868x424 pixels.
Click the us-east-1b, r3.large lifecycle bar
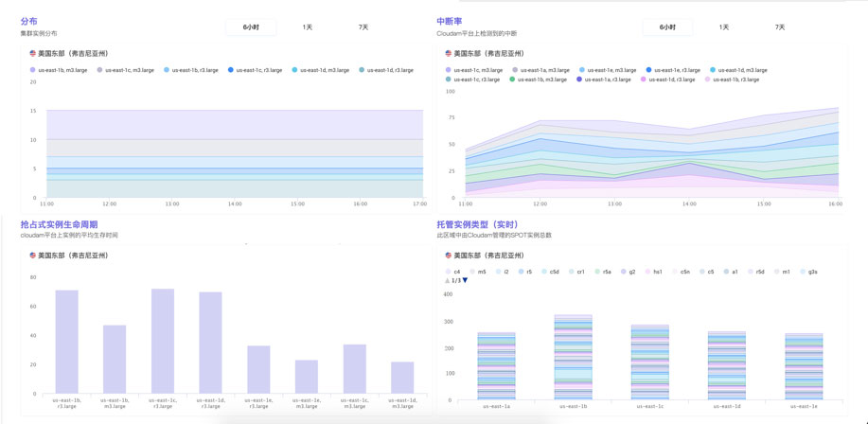[67, 342]
